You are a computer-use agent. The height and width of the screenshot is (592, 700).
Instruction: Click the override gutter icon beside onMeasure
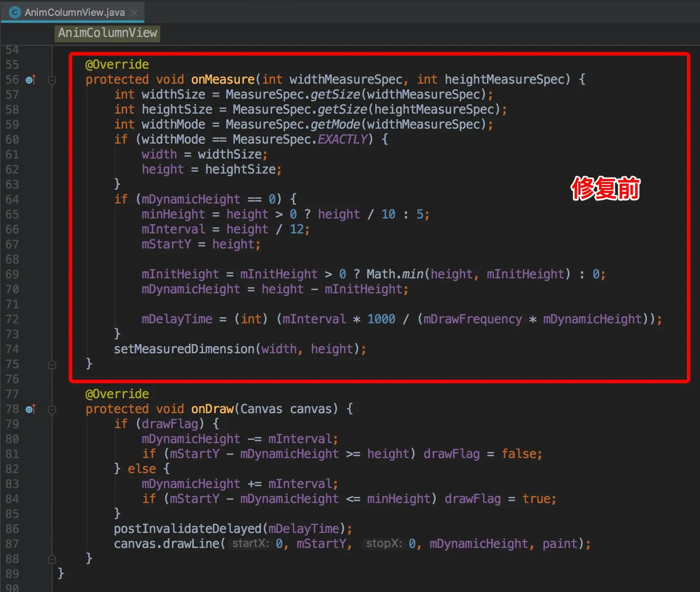click(x=30, y=80)
